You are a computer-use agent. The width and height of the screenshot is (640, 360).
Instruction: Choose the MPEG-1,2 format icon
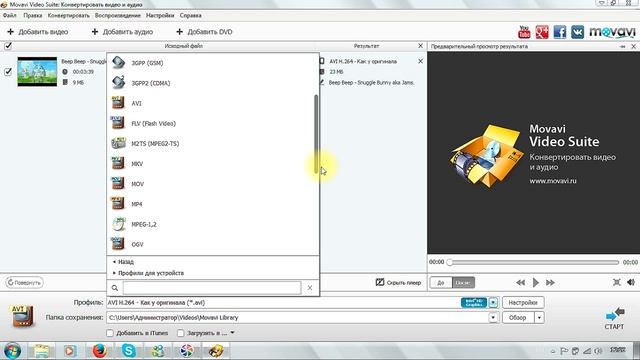(118, 224)
